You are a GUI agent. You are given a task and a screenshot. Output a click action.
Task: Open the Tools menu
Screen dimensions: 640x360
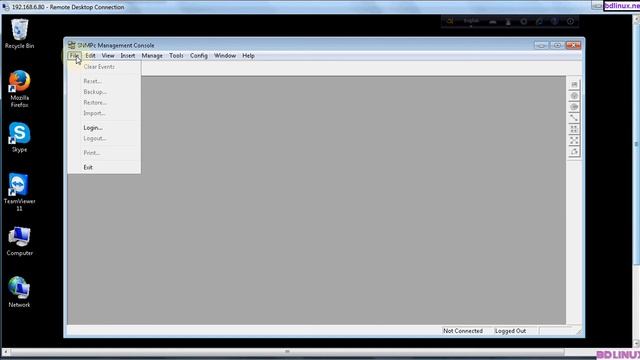pos(176,56)
